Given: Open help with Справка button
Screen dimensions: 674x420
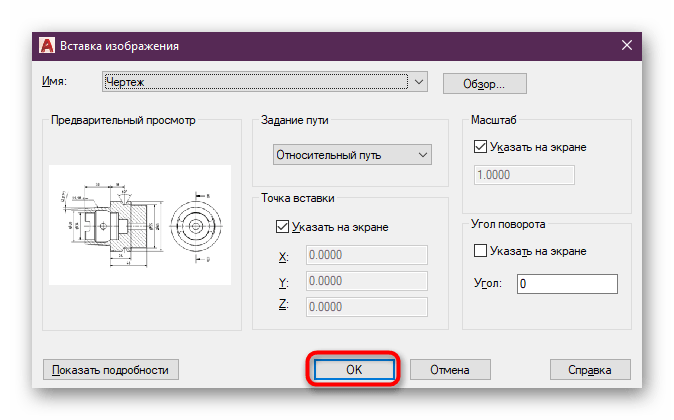Looking at the screenshot, I should click(x=590, y=370).
